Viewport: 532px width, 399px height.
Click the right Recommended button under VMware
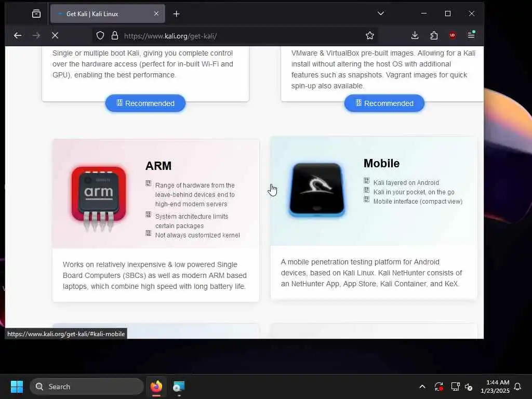tap(384, 103)
